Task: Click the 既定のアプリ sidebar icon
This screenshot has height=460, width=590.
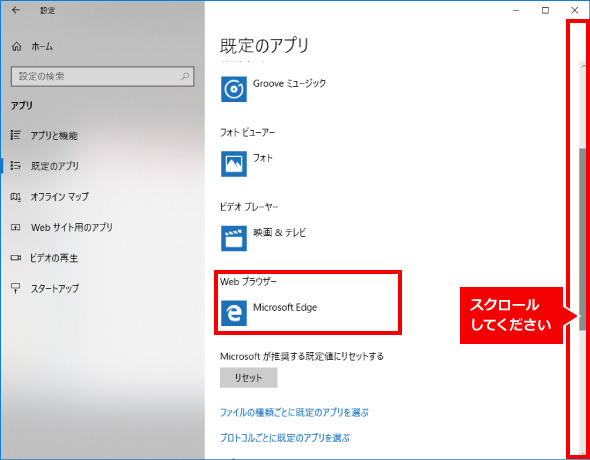Action: tap(15, 165)
